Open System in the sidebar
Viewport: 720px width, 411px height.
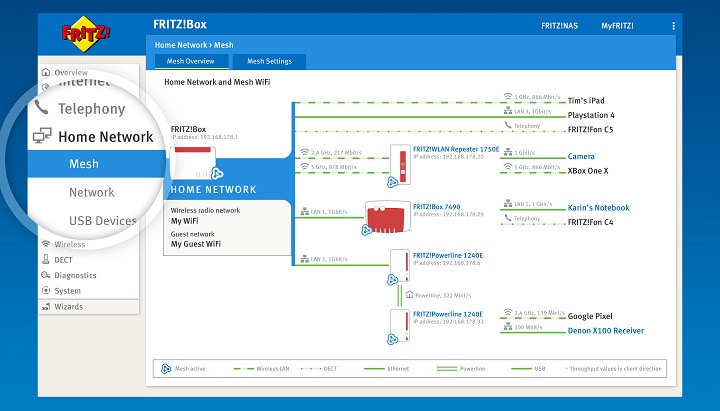(x=68, y=291)
